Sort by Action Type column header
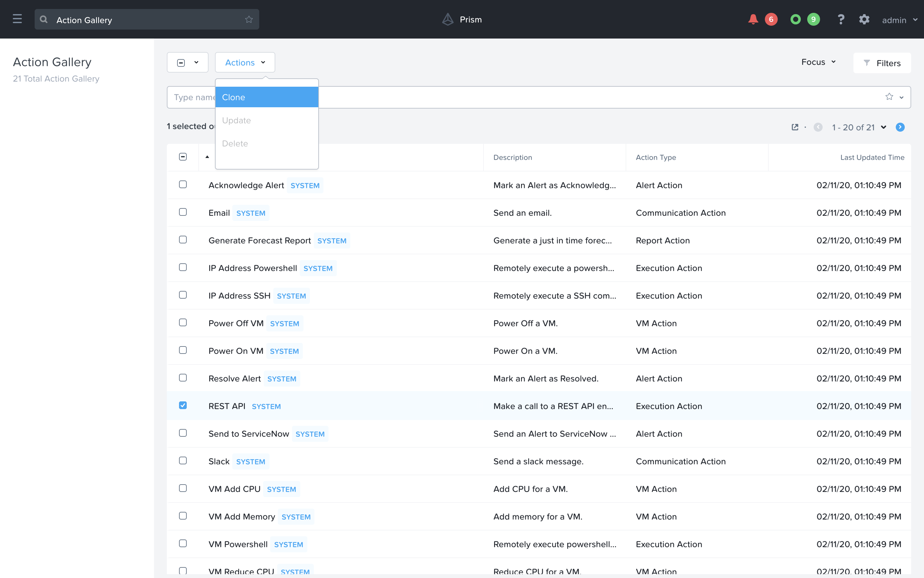The height and width of the screenshot is (578, 924). pyautogui.click(x=655, y=157)
